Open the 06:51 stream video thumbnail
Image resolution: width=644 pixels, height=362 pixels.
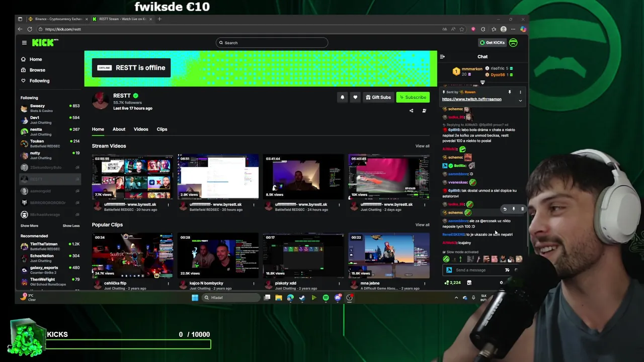point(218,177)
